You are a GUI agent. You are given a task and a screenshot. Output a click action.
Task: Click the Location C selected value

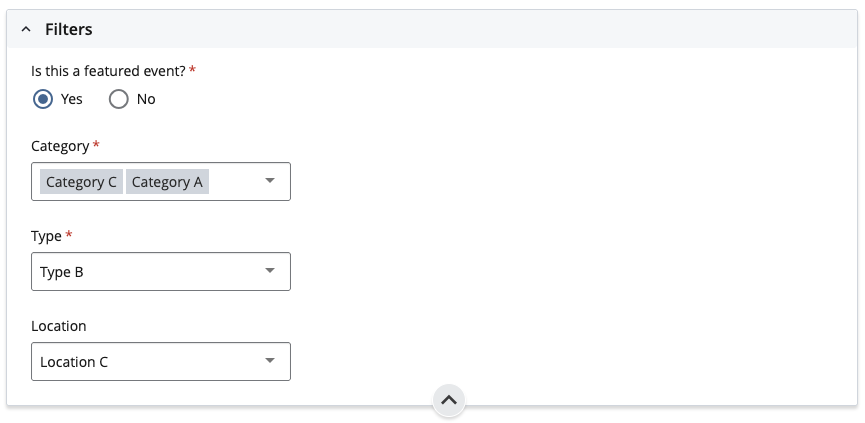[x=74, y=362]
